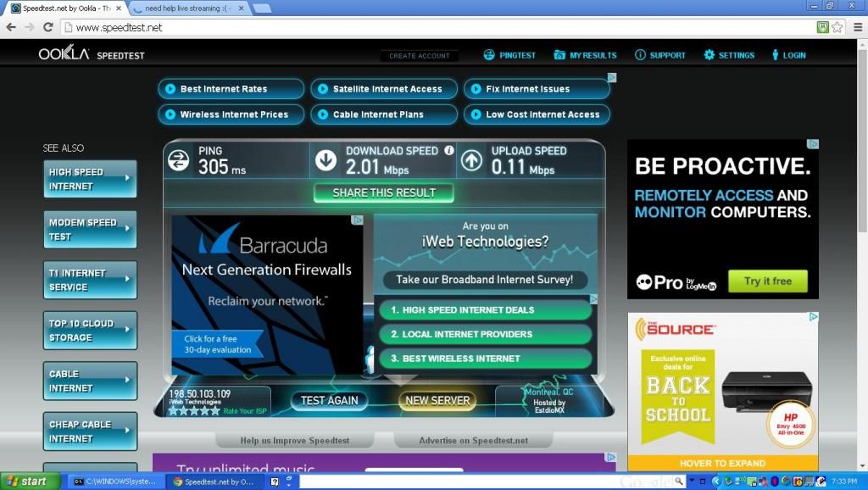The width and height of the screenshot is (868, 490).
Task: Select the Speedtest.net by Ookla tab
Action: 66,8
